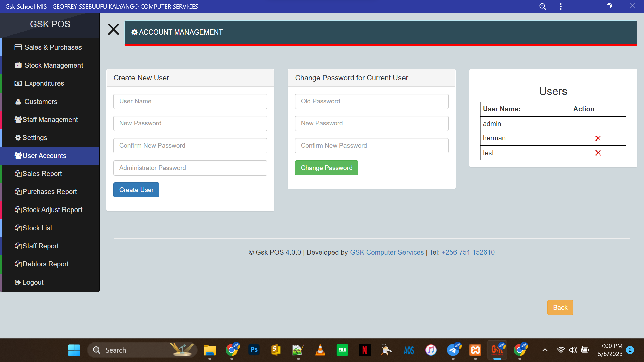644x362 pixels.
Task: Open VLC media player from taskbar
Action: click(x=320, y=350)
